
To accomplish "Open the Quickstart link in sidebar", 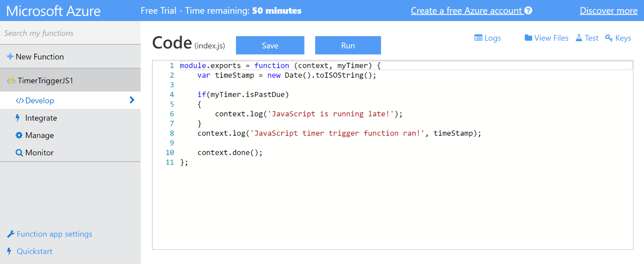I will (x=34, y=251).
